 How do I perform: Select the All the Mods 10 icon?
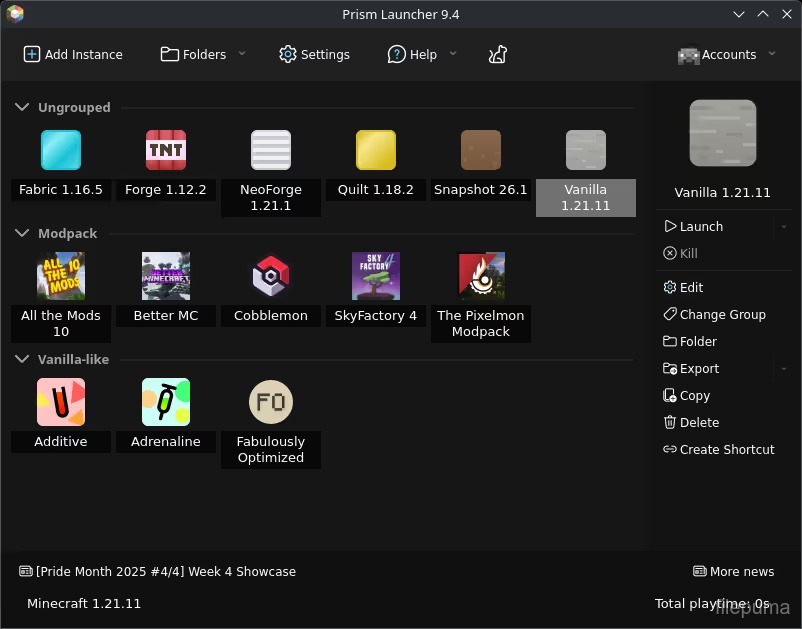pos(61,276)
